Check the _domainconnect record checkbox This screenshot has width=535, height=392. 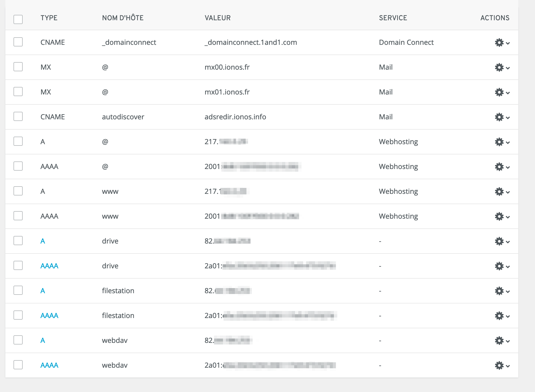18,42
